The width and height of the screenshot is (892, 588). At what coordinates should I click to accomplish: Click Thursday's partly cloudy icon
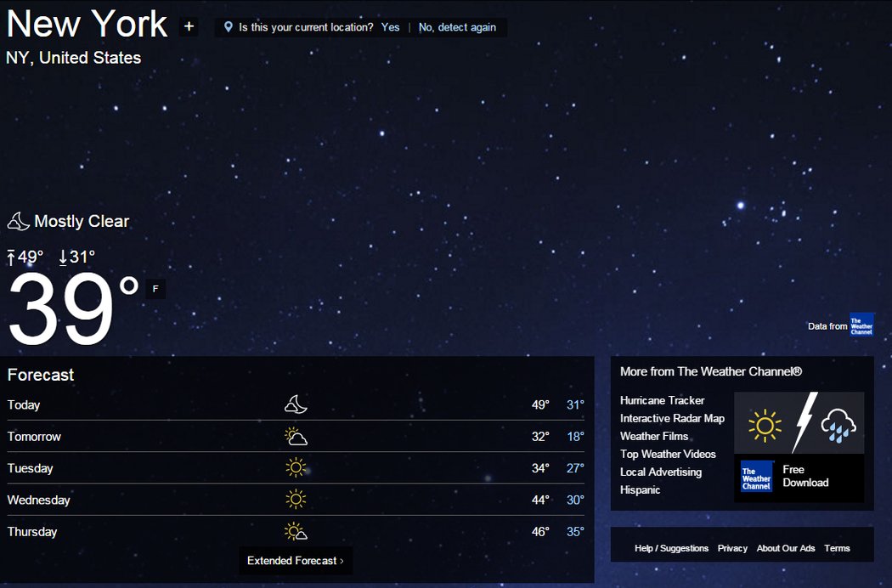click(x=296, y=532)
